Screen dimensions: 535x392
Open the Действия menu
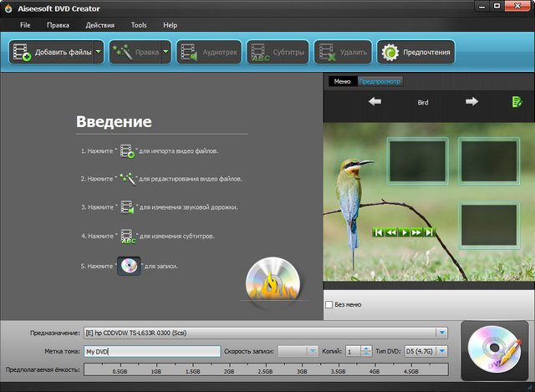(x=99, y=25)
